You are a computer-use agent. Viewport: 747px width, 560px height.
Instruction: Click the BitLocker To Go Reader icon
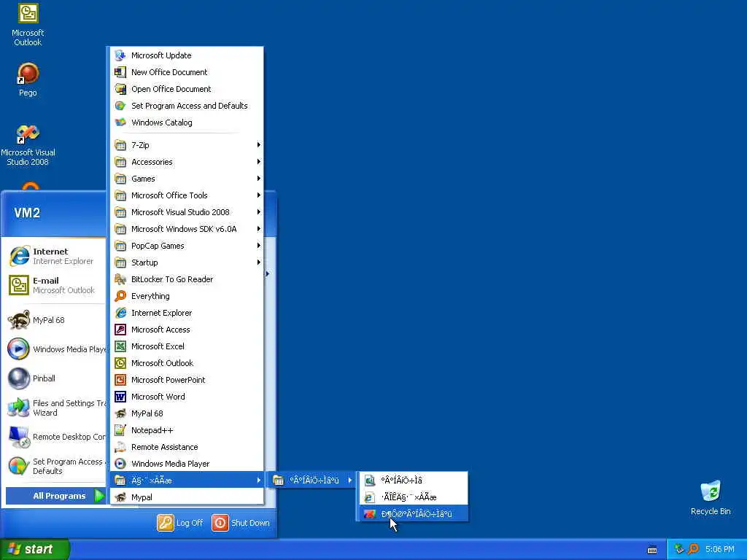coord(120,279)
